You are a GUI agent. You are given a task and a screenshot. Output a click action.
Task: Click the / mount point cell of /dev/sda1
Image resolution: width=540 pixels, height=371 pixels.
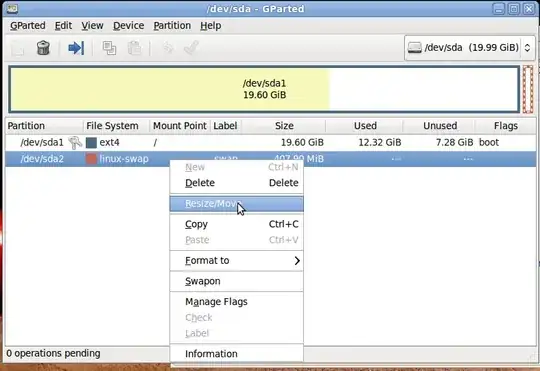[155, 142]
